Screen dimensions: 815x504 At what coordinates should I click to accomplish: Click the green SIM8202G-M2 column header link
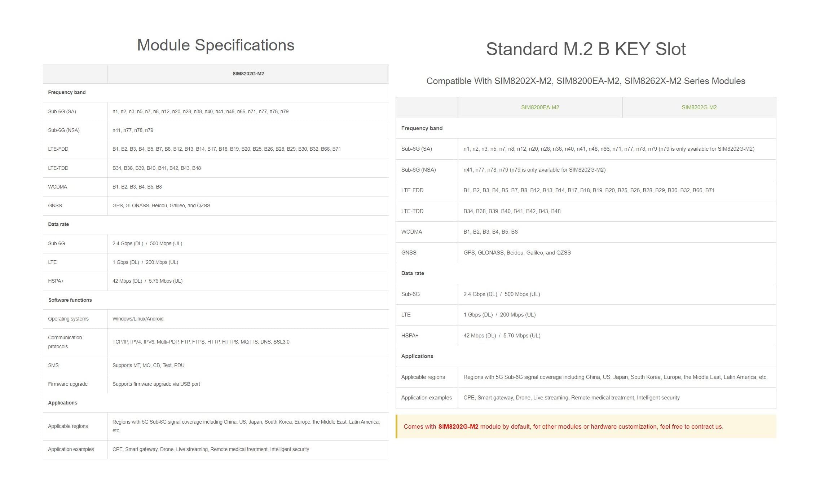(699, 107)
